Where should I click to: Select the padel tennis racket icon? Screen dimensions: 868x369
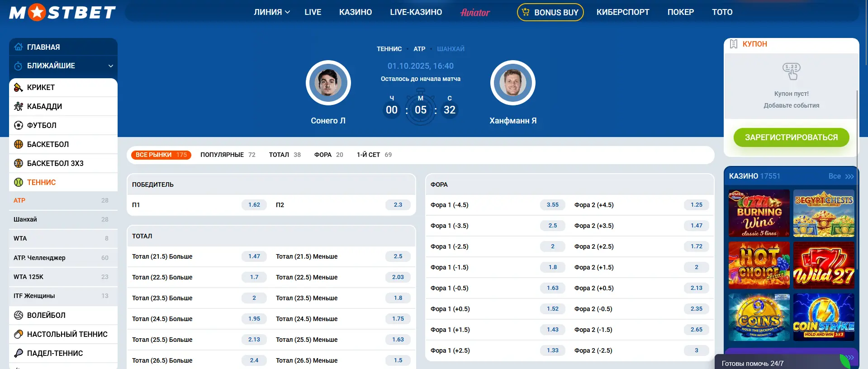(19, 353)
